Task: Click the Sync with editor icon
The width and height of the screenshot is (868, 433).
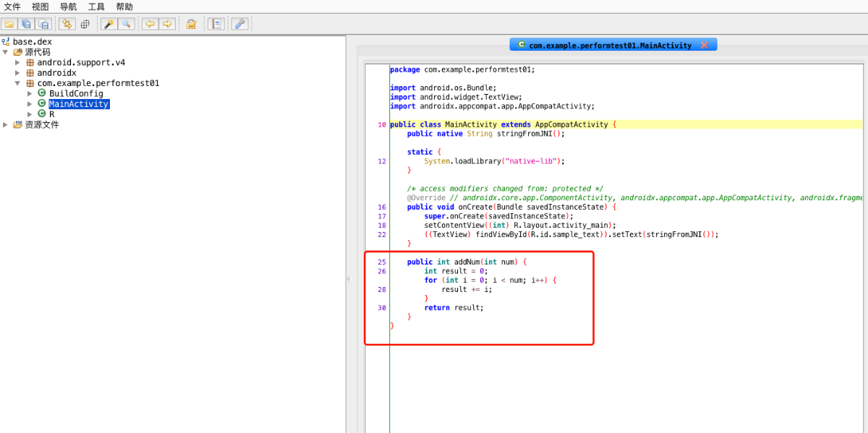Action: 67,24
